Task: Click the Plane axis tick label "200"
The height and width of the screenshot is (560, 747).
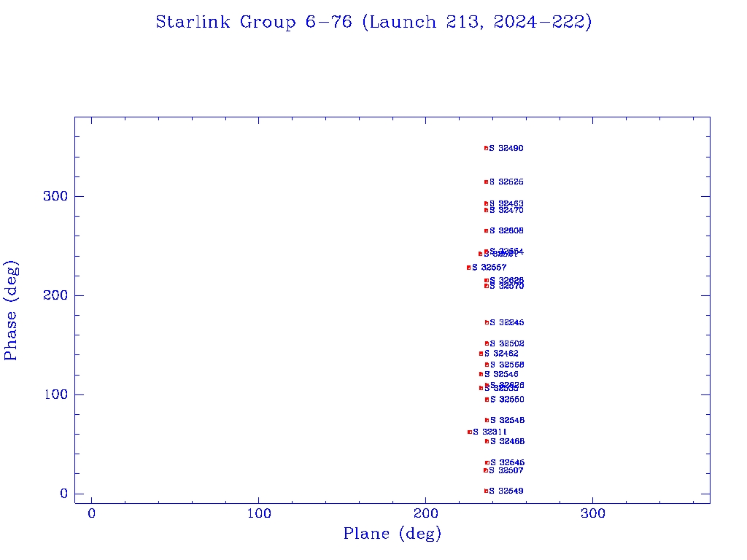Action: [425, 514]
